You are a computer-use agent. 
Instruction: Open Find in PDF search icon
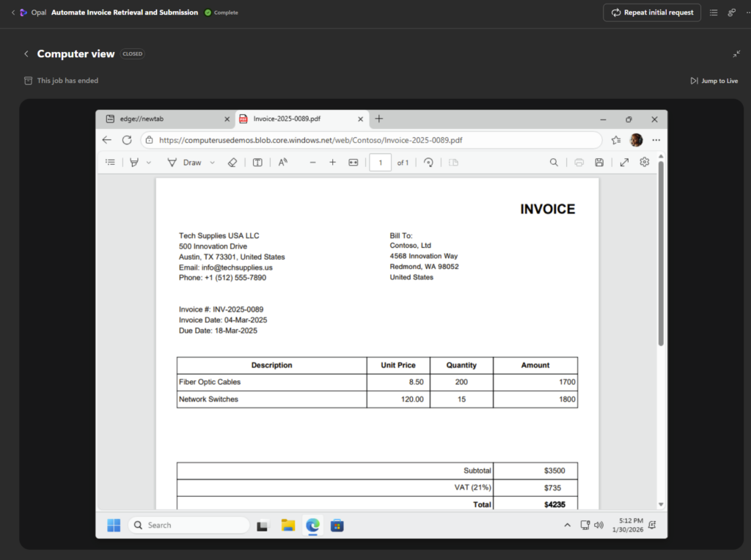(x=554, y=163)
